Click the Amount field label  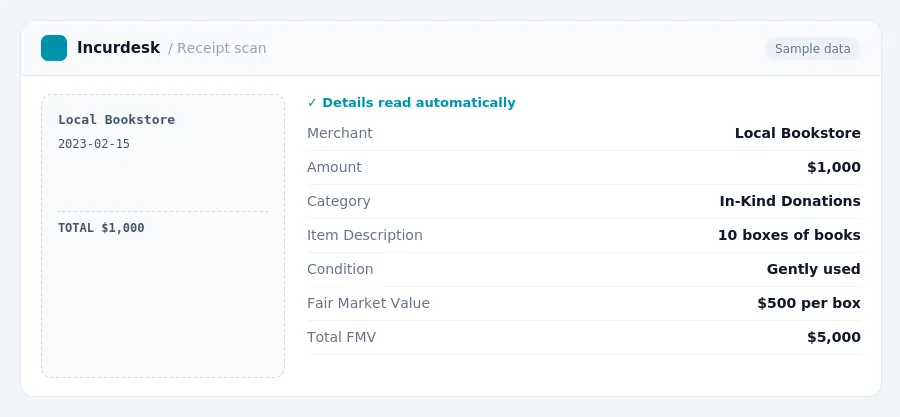(334, 167)
